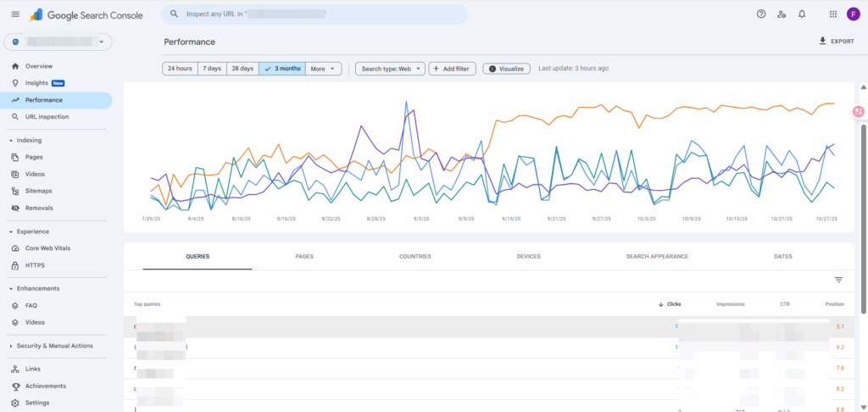868x412 pixels.
Task: Switch to the Countries tab
Action: tap(415, 256)
